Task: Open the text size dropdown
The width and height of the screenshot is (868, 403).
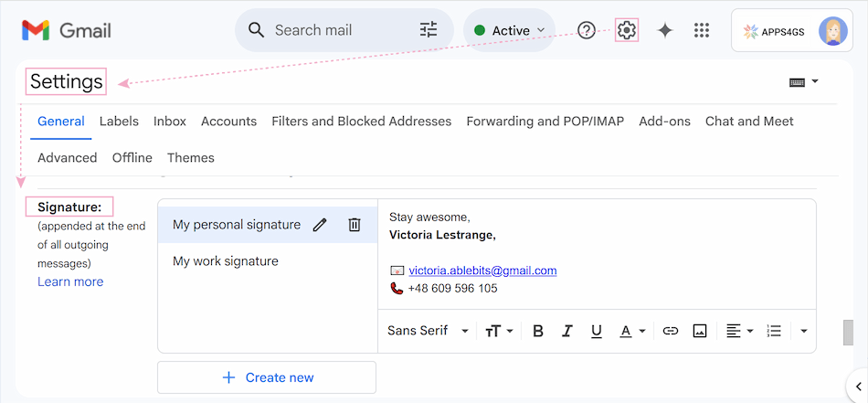Action: pos(499,331)
